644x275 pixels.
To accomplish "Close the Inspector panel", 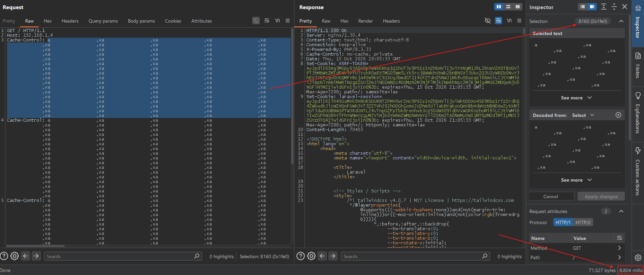I will [x=625, y=7].
